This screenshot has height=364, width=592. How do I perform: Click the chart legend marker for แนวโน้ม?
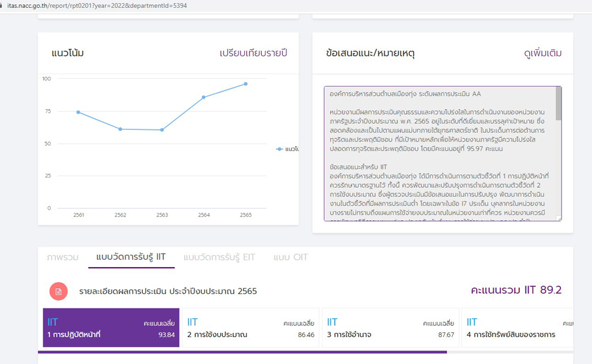coord(280,149)
